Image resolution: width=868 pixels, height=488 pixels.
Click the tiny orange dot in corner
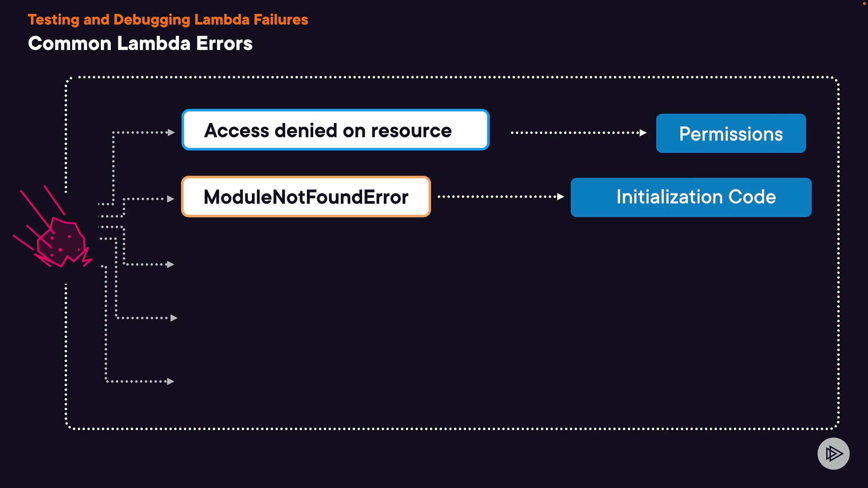pyautogui.click(x=864, y=4)
